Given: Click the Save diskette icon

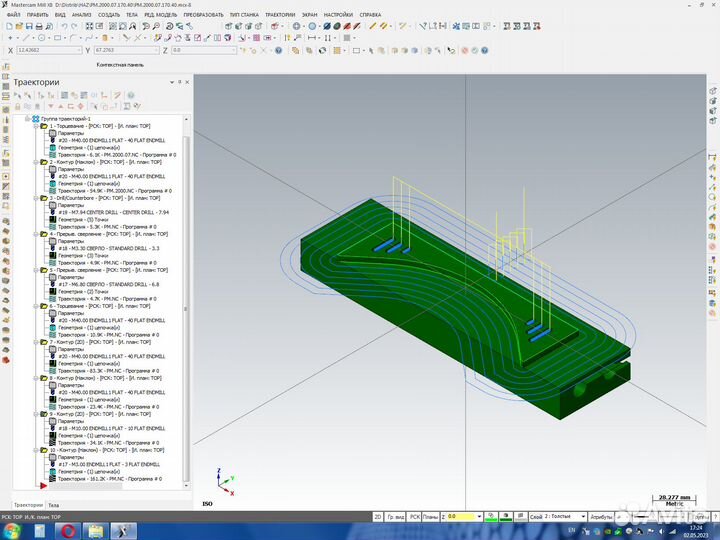Looking at the screenshot, I should coord(29,27).
